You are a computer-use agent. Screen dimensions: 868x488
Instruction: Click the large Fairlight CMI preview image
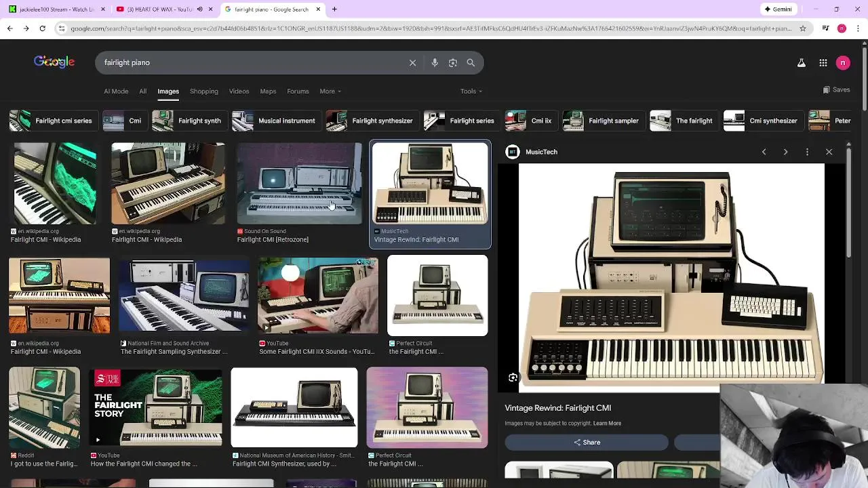pos(671,278)
